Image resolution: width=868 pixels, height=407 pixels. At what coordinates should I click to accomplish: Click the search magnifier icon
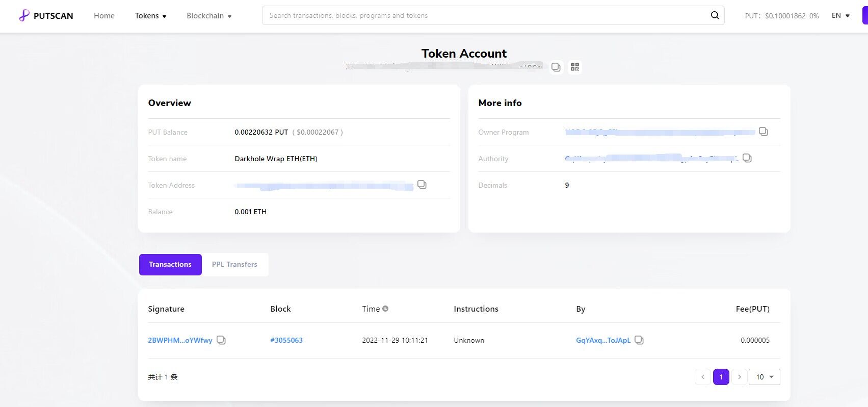[x=715, y=15]
